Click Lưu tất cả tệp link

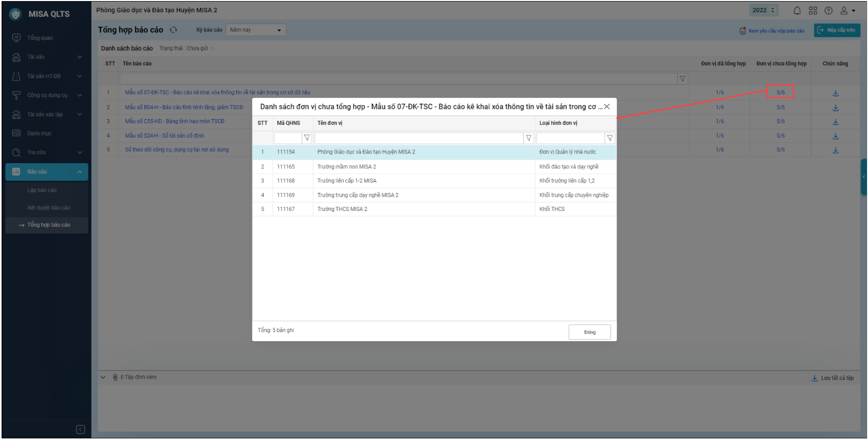pos(837,378)
